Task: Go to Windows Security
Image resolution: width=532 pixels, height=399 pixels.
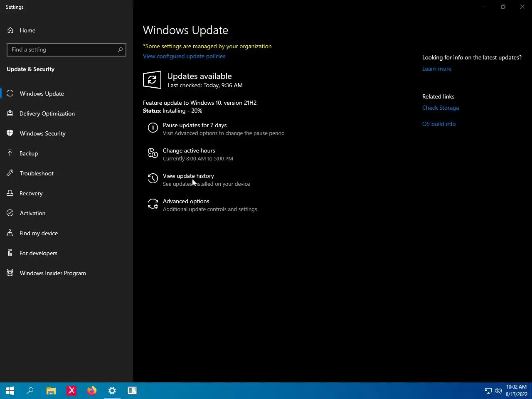Action: point(66,133)
